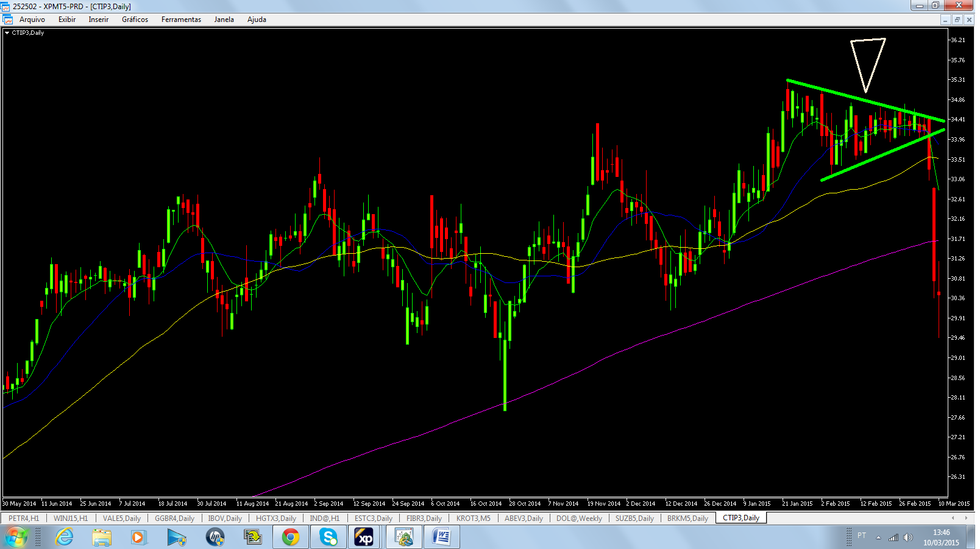Click the chart document icon beside the Arquivo menu
Screen dimensions: 980x549
click(8, 20)
